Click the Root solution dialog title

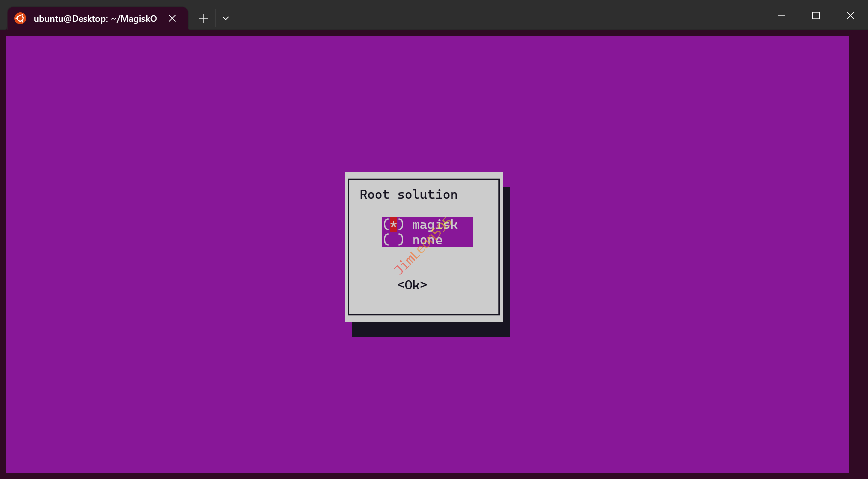pos(408,195)
